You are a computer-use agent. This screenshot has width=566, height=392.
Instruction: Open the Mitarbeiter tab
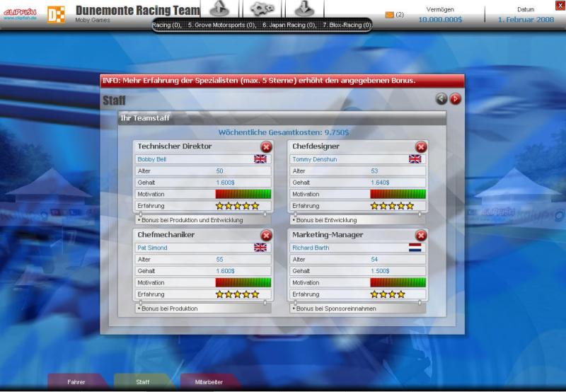click(209, 382)
